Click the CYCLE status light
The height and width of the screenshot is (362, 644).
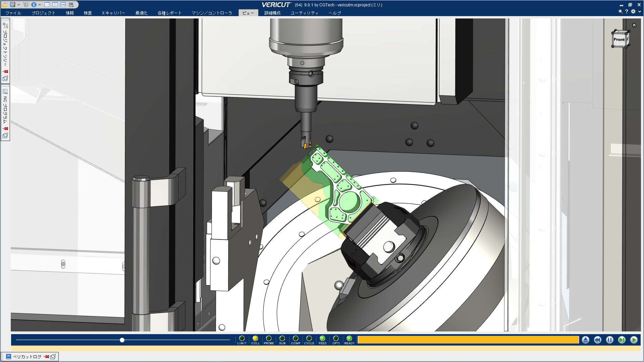[x=309, y=338]
